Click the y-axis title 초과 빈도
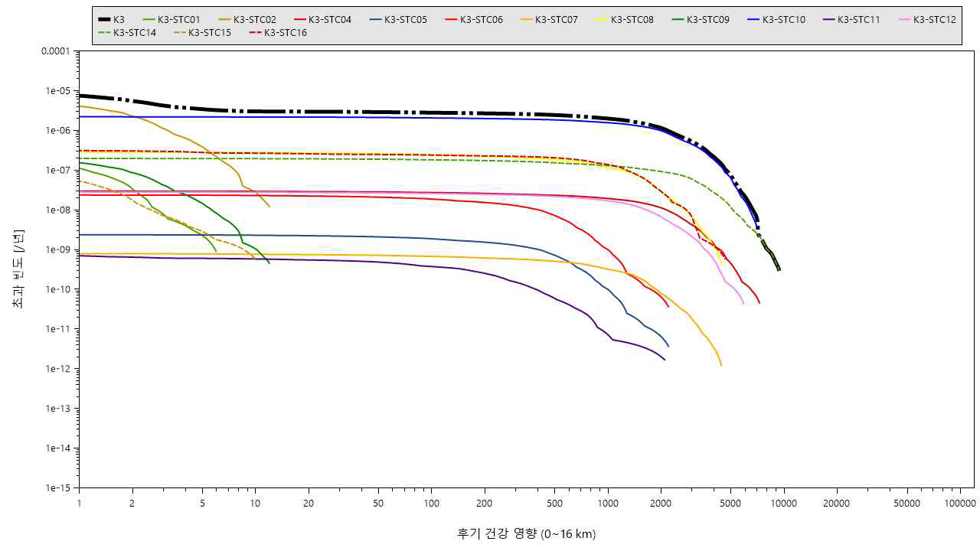Image resolution: width=980 pixels, height=551 pixels. 18,269
